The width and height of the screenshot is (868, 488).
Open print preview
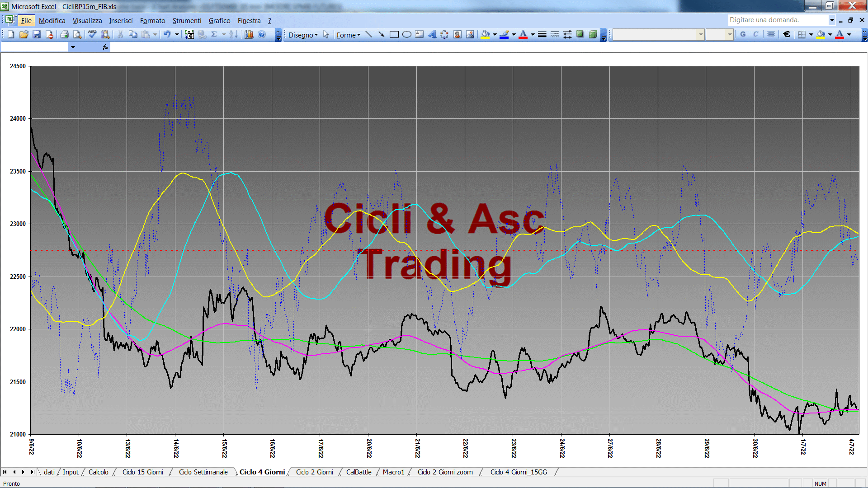(x=77, y=34)
